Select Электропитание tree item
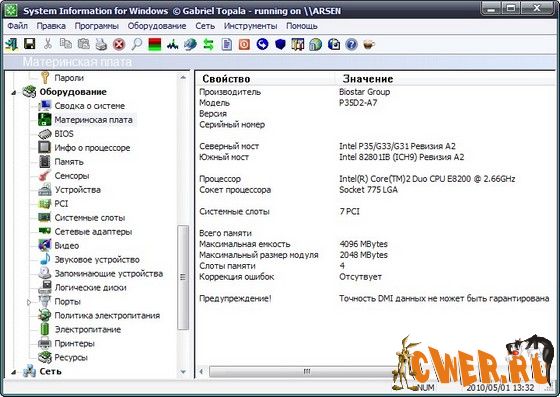This screenshot has width=560, height=397. coord(88,330)
